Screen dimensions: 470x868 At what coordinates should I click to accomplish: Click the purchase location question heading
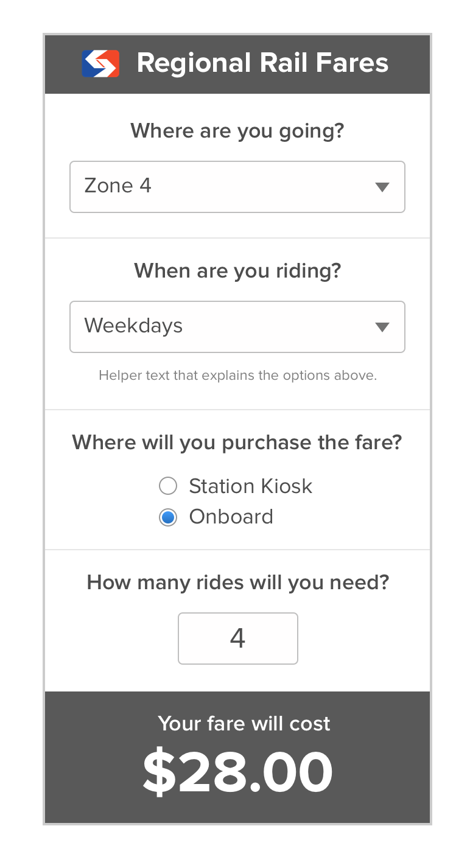pyautogui.click(x=237, y=443)
